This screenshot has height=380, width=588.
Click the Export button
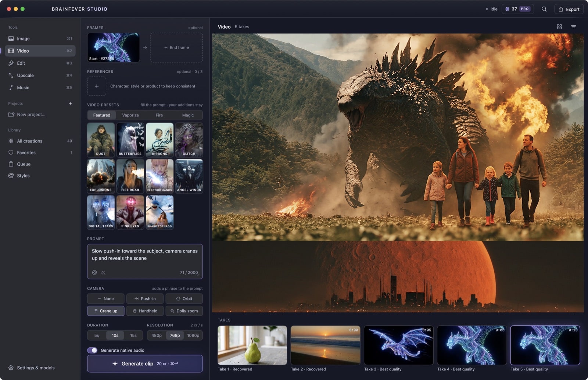569,9
